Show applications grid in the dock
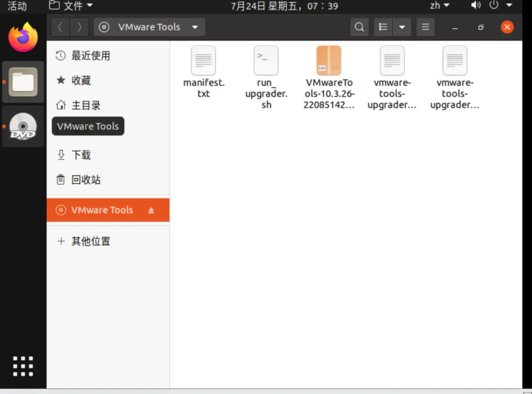Image resolution: width=532 pixels, height=394 pixels. click(23, 366)
